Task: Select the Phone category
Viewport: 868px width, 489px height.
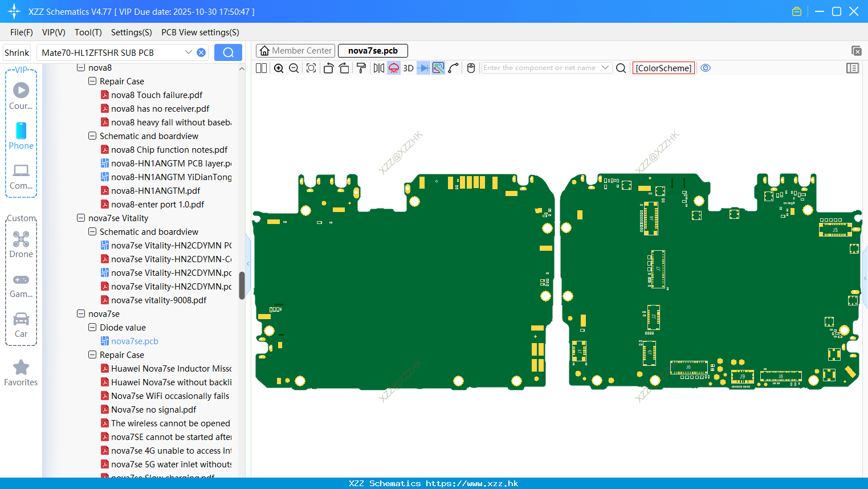Action: coord(21,136)
